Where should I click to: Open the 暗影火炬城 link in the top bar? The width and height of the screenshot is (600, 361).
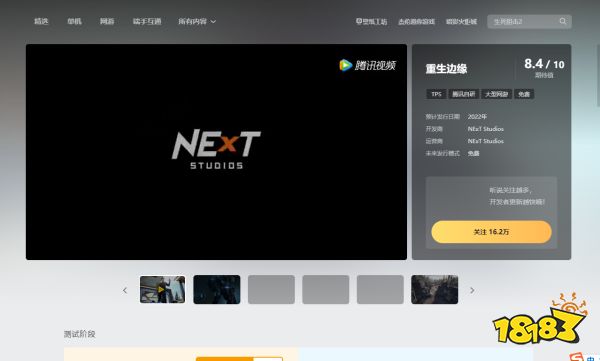pyautogui.click(x=461, y=22)
